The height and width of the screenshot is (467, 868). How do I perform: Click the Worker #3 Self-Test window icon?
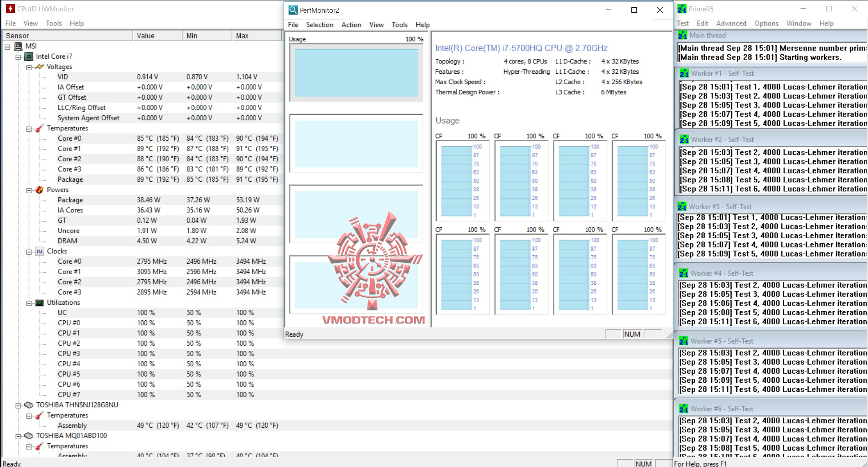click(x=682, y=206)
